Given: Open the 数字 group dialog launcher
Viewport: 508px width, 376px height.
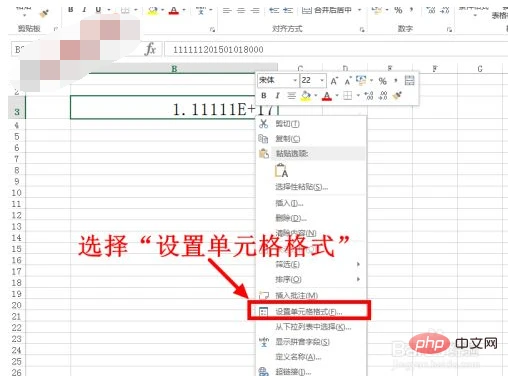Looking at the screenshot, I should [x=449, y=30].
